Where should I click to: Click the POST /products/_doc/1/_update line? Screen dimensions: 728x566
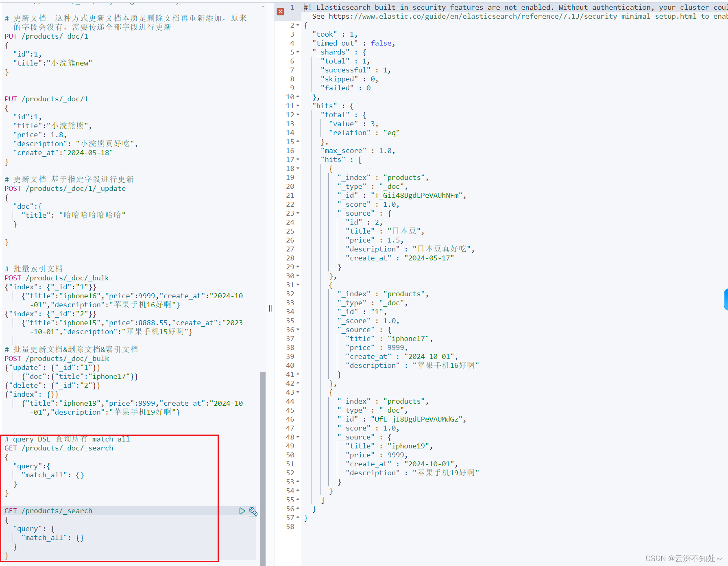pyautogui.click(x=65, y=188)
